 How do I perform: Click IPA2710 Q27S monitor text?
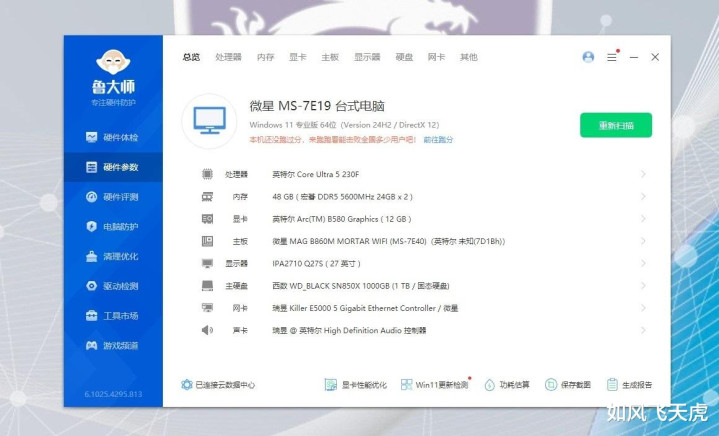(x=316, y=264)
